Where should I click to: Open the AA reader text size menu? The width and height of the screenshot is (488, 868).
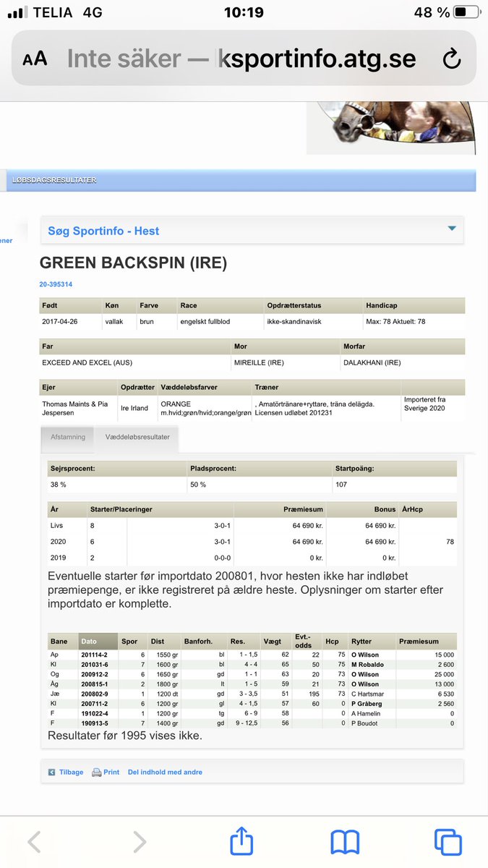point(35,59)
